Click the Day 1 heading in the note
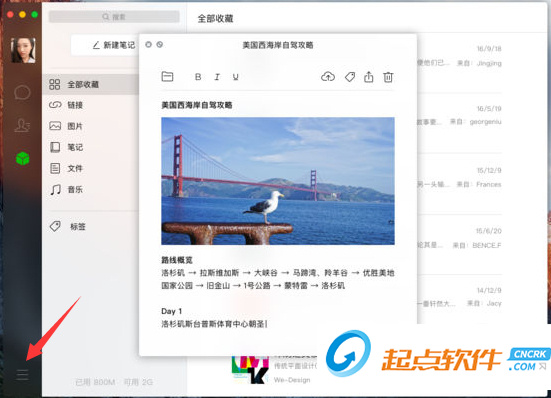Viewport: 551px width, 398px height. [x=171, y=311]
